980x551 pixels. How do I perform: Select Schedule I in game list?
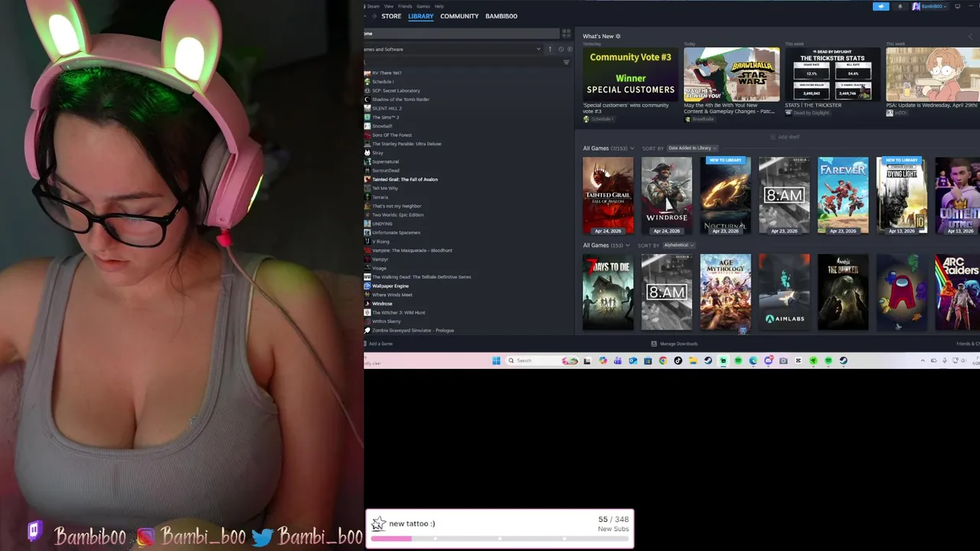383,82
